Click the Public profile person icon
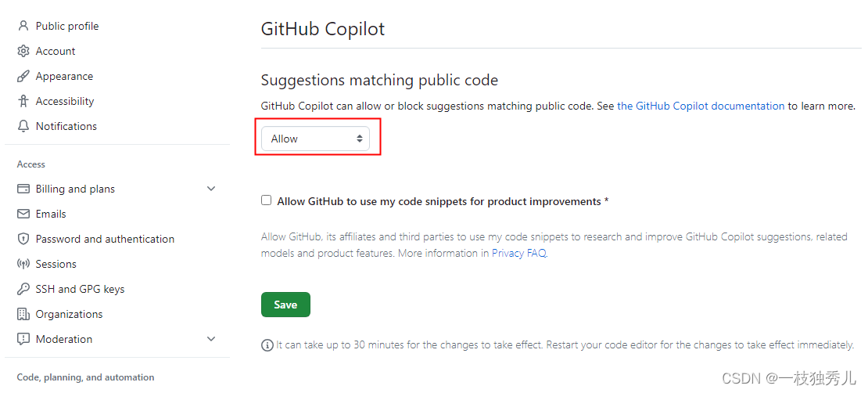This screenshot has width=868, height=393. 23,26
